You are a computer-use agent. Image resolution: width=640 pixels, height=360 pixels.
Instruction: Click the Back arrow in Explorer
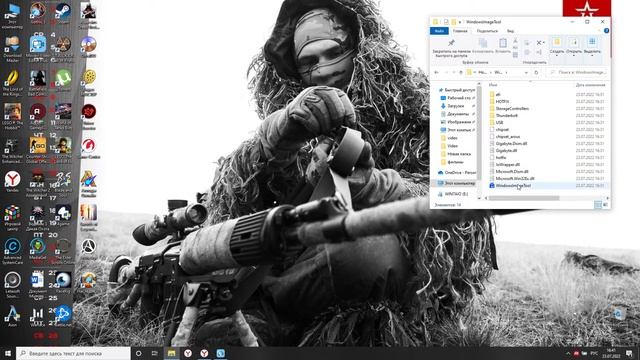pyautogui.click(x=436, y=72)
